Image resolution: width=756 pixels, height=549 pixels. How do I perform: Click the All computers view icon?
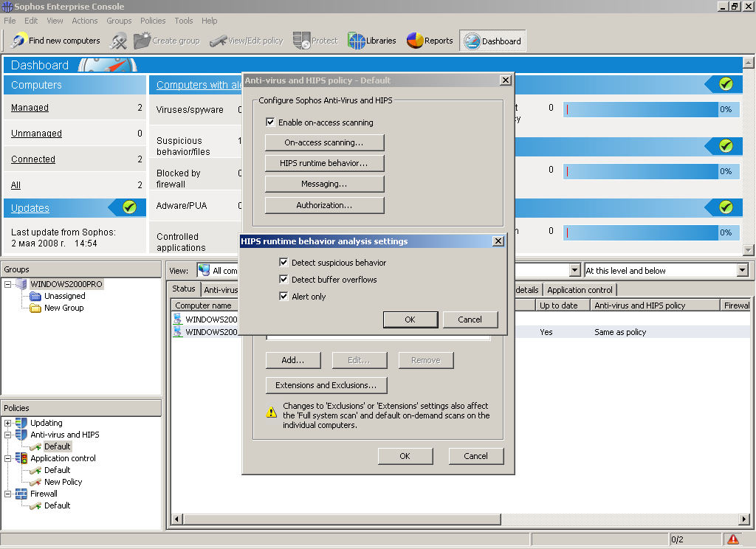click(205, 270)
